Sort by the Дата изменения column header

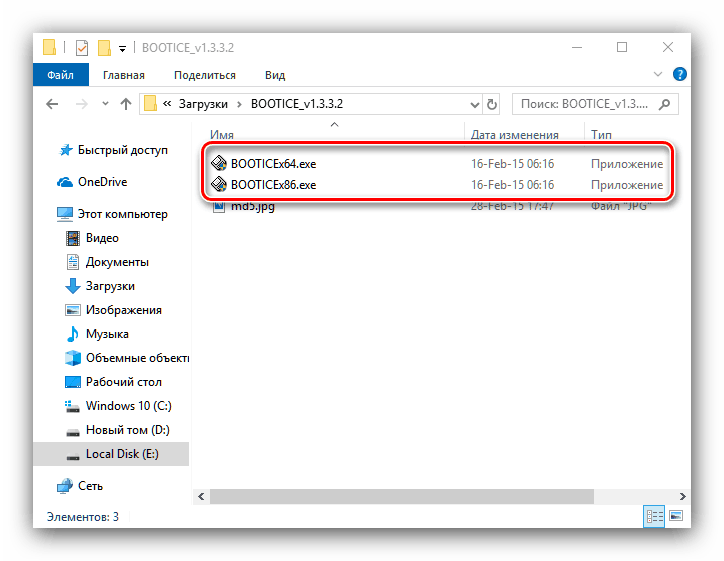514,135
